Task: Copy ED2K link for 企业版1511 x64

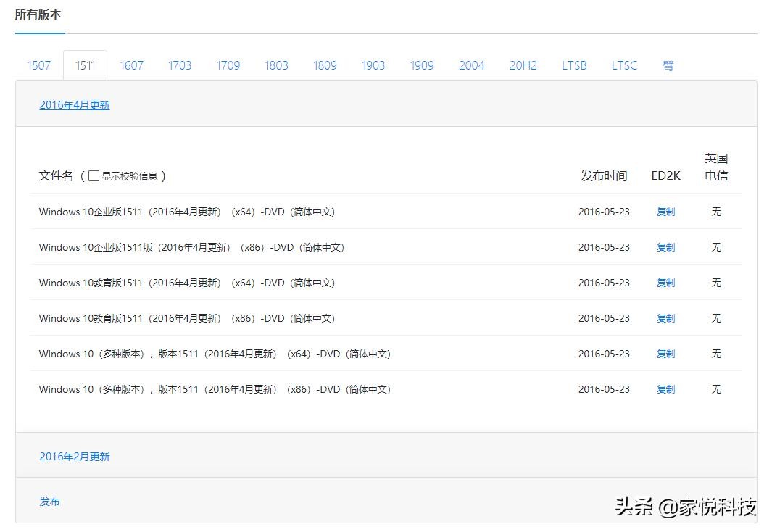Action: tap(665, 212)
